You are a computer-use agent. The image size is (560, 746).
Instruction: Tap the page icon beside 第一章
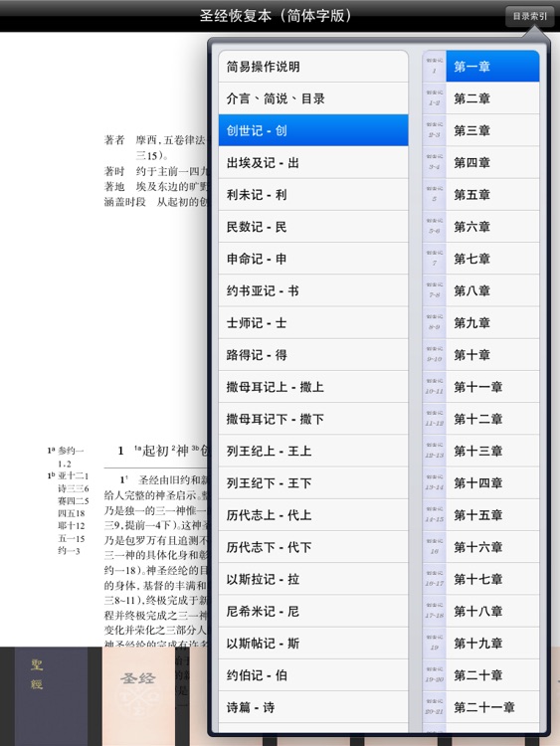pos(434,67)
